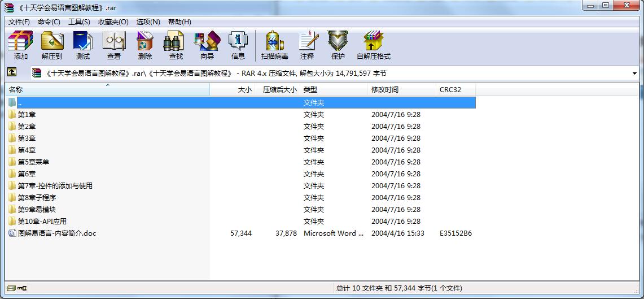Viewport: 644px width, 299px height.
Task: Select the 第5章菜单 folder
Action: pyautogui.click(x=33, y=162)
